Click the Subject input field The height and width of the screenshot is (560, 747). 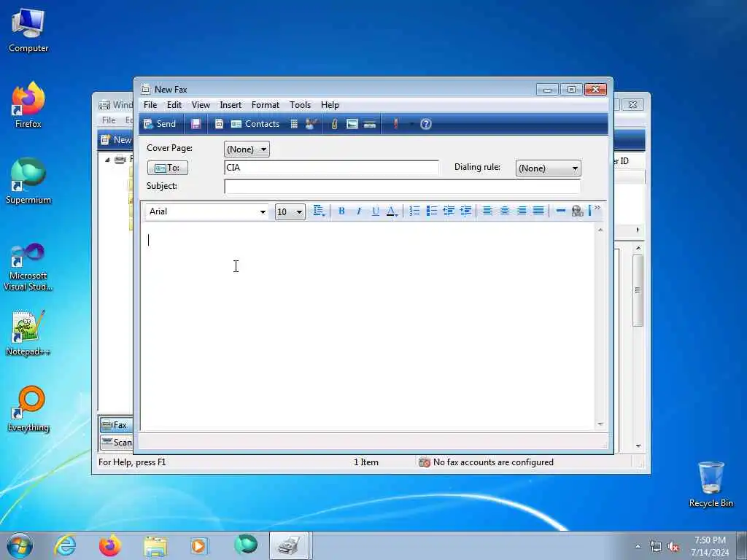click(x=402, y=186)
